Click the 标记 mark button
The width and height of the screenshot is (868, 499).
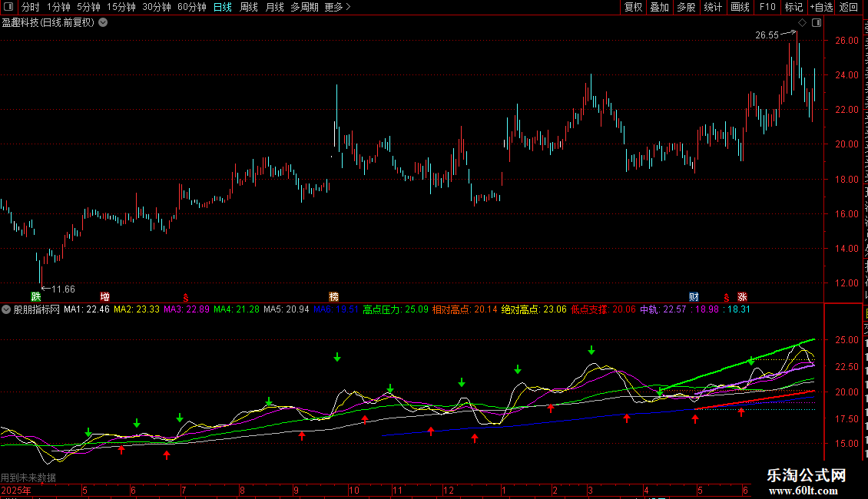[x=793, y=7]
